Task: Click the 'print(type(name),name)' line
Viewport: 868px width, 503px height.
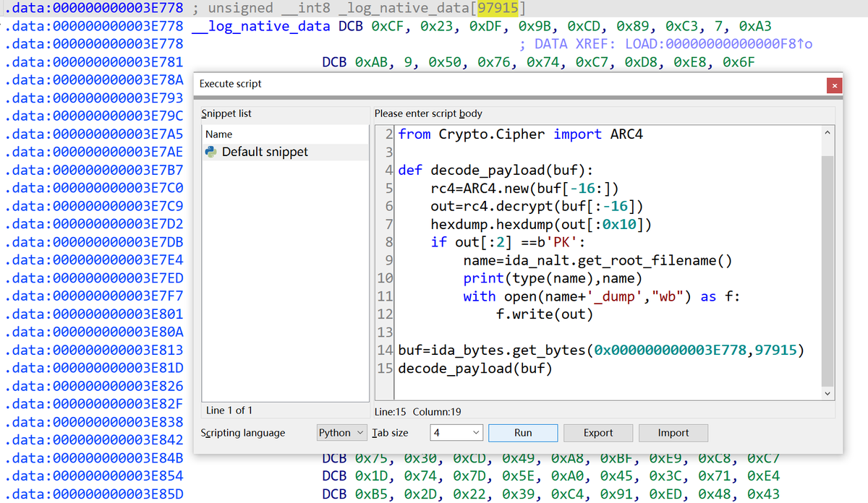Action: pyautogui.click(x=553, y=278)
